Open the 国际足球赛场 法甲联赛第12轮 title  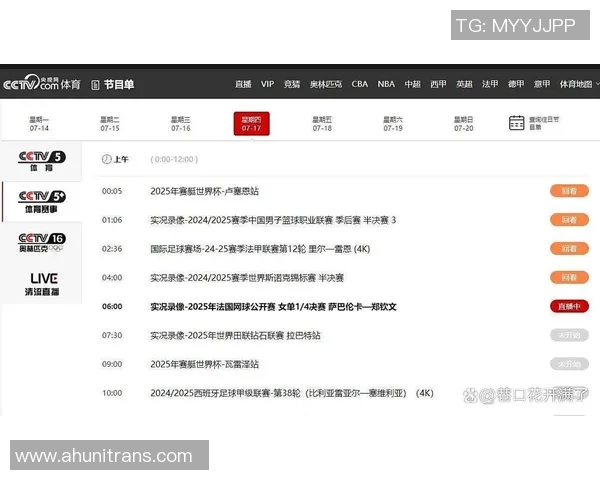[260, 249]
